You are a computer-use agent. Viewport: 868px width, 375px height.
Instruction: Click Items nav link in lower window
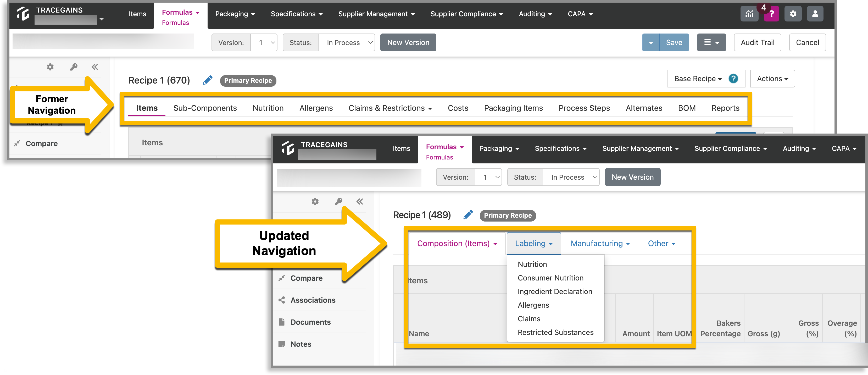[401, 148]
